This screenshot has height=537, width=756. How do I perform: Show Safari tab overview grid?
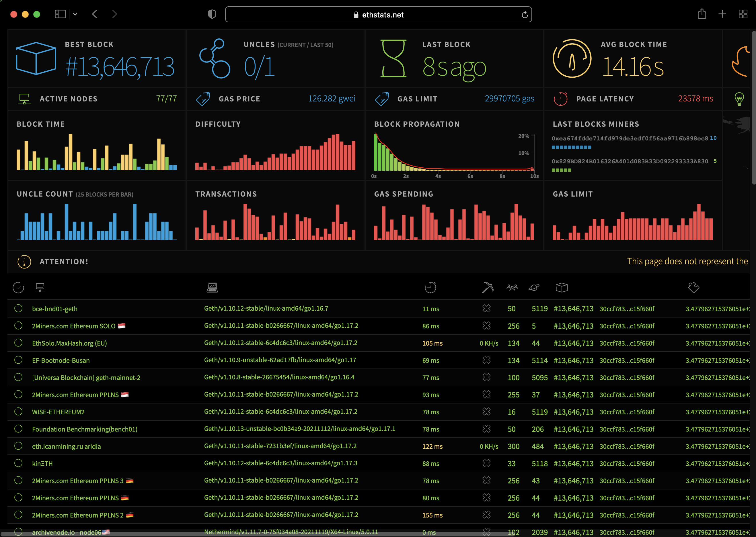point(743,14)
